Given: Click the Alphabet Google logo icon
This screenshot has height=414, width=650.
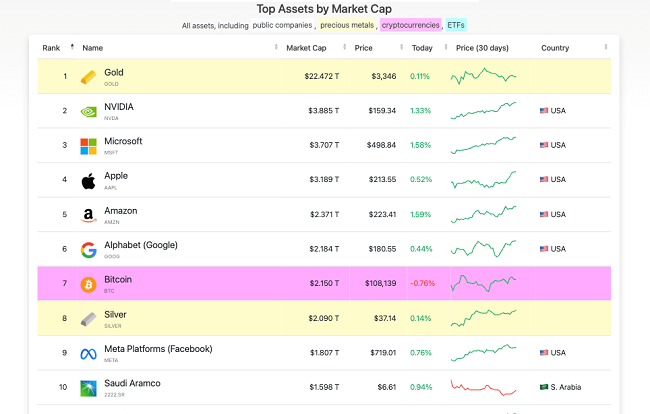Looking at the screenshot, I should [88, 249].
